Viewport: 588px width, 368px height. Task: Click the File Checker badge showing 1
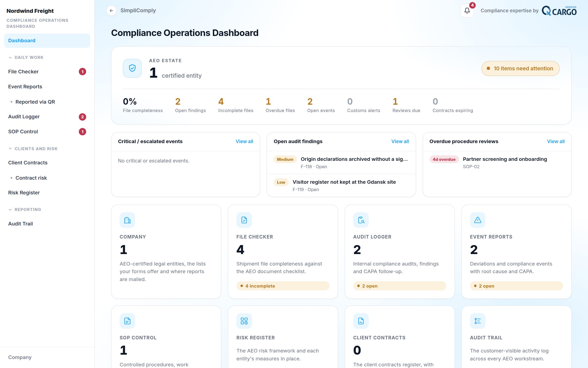[x=82, y=72]
